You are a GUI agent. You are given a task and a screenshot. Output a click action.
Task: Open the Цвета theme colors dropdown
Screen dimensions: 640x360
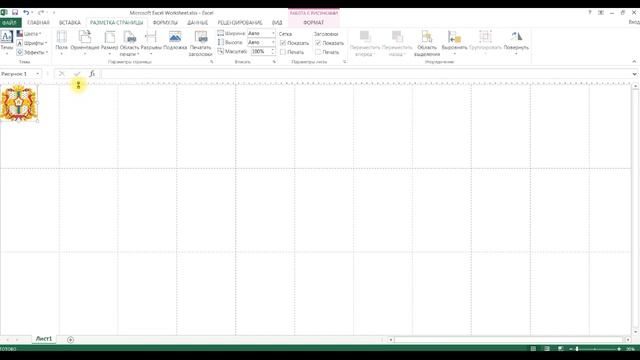31,34
